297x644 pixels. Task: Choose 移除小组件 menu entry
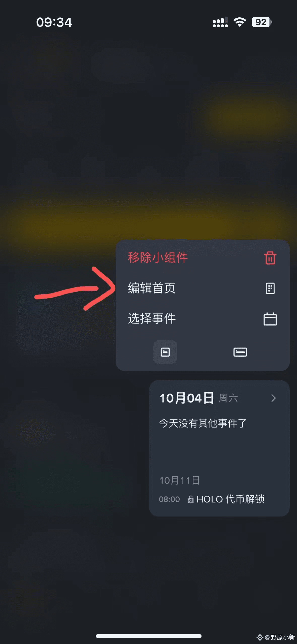[203, 258]
